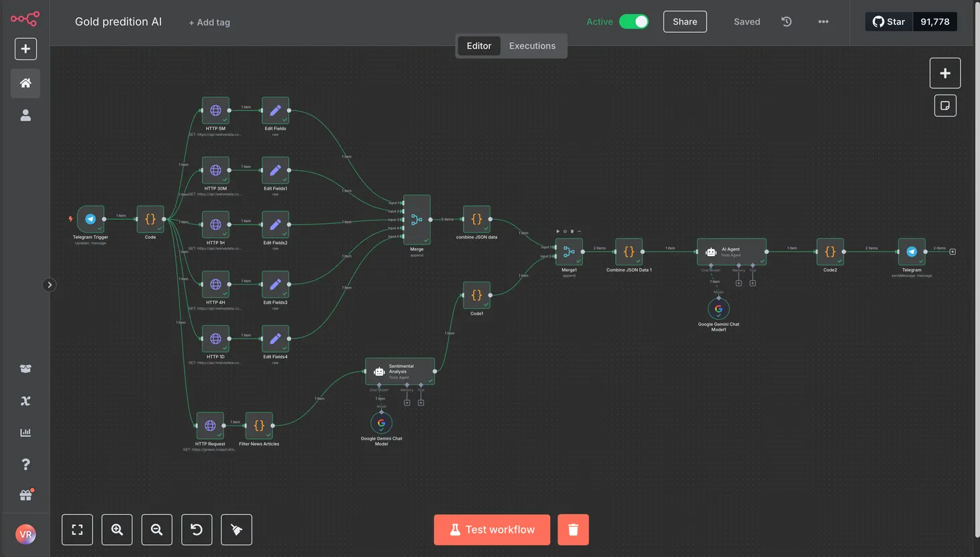980x557 pixels.
Task: Click the Test workflow button
Action: click(492, 530)
